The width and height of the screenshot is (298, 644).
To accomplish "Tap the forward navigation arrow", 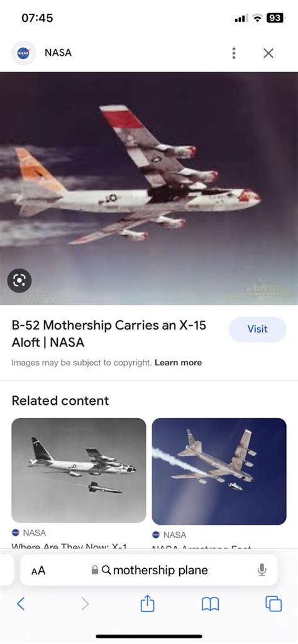I will click(x=85, y=604).
